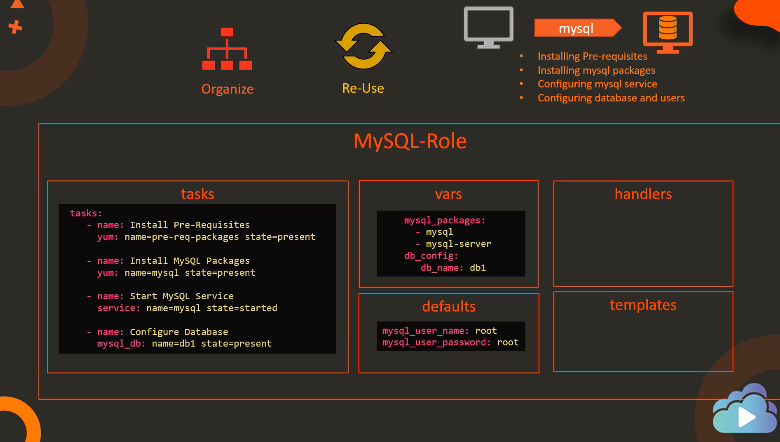Click the 'mysql_packages:' variable line
This screenshot has width=780, height=442.
tap(445, 220)
